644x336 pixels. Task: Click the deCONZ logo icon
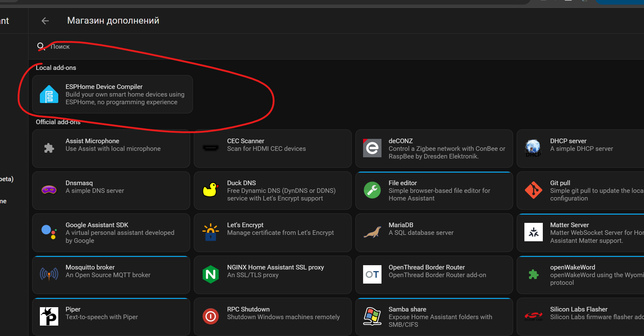tap(372, 148)
